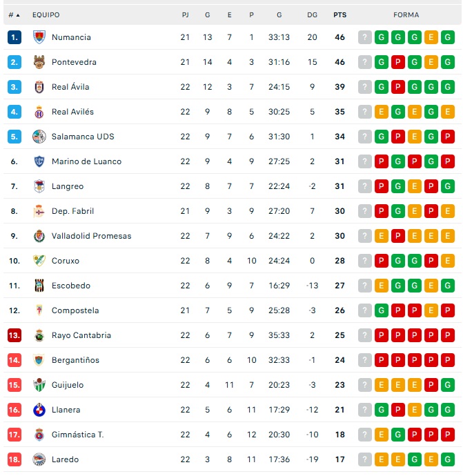The width and height of the screenshot is (463, 476).
Task: Click the Numancia club crest icon
Action: [x=39, y=37]
